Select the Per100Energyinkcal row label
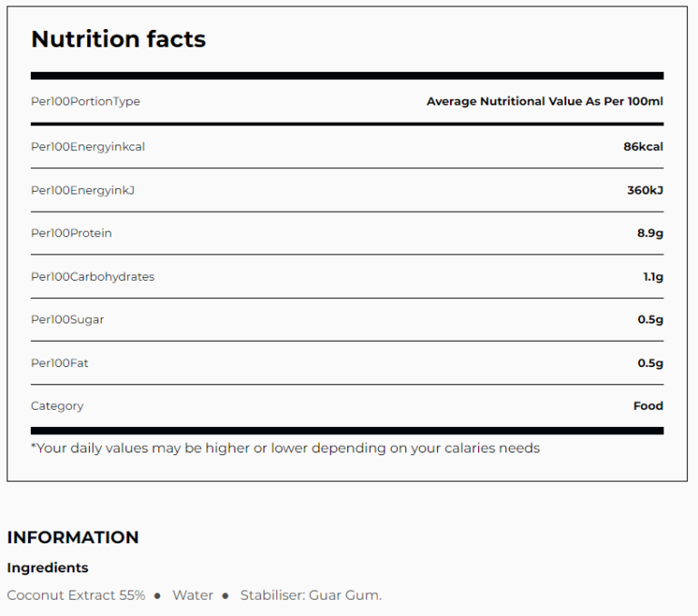Screen dimensions: 698x616 pyautogui.click(x=88, y=146)
